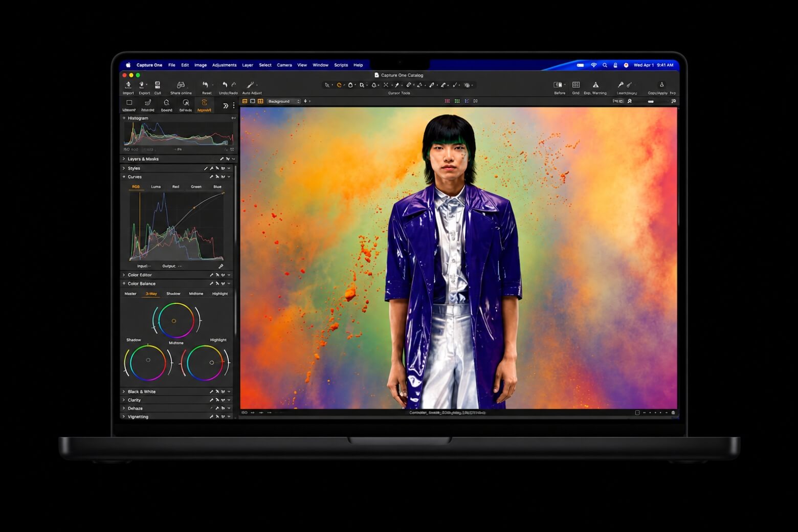798x532 pixels.
Task: Open the Apple menu
Action: tap(128, 65)
